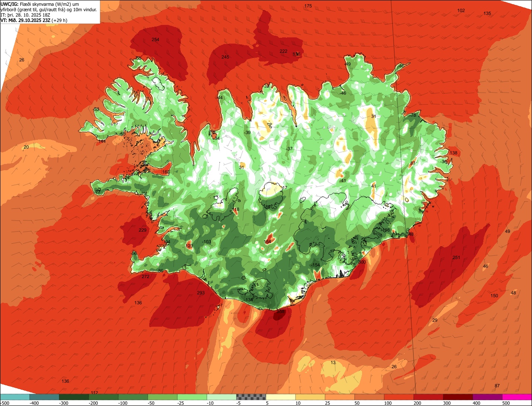Viewport: 532px width, 406px height.
Task: Click the legend label 500
Action: pos(506,403)
